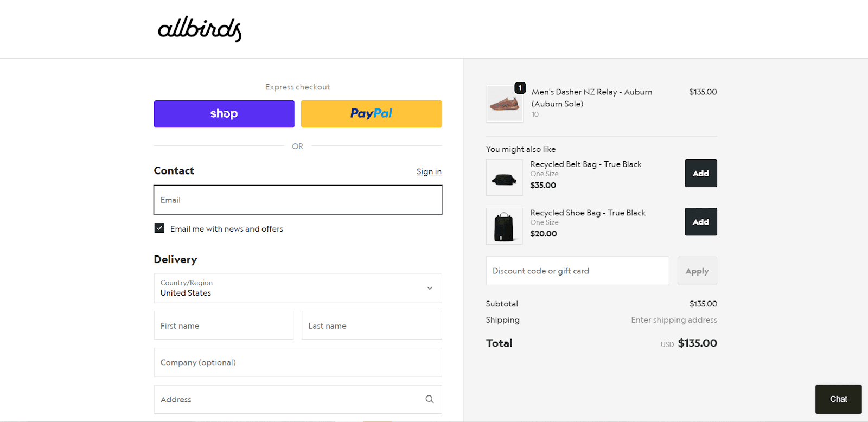Click the $20.00 shoe bag price
868x422 pixels.
[x=544, y=234]
